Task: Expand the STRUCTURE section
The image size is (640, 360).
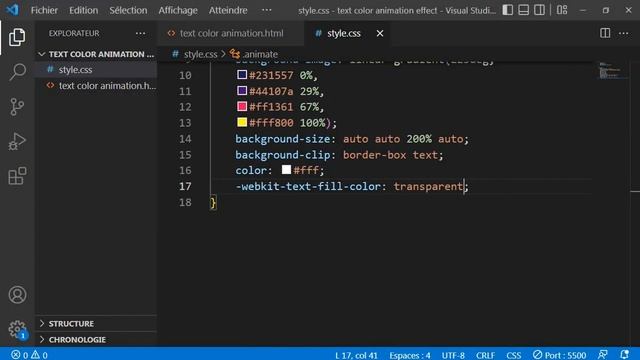Action: [x=96, y=323]
